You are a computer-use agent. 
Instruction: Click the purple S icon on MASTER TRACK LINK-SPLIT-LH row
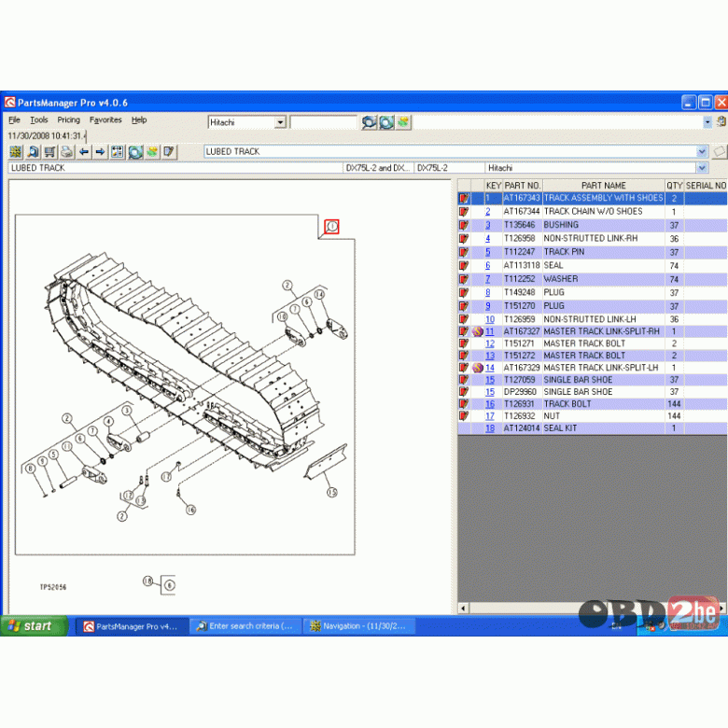478,368
